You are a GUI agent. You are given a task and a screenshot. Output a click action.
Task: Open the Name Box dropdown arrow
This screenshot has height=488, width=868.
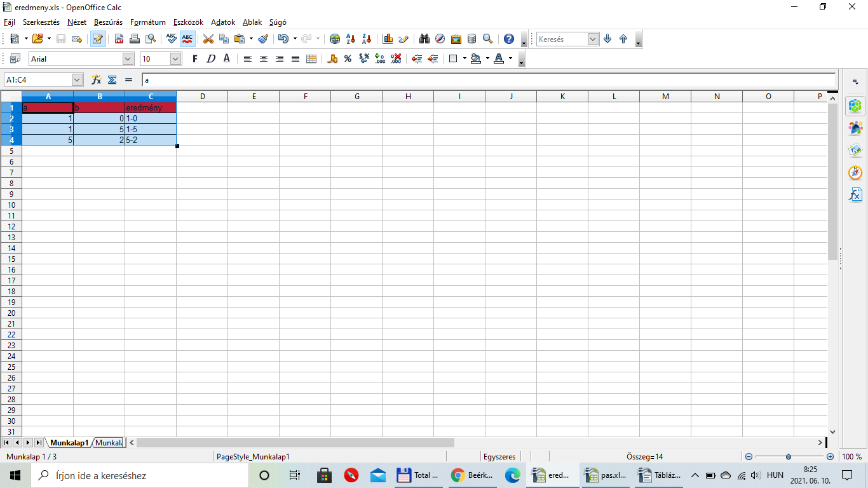[78, 79]
